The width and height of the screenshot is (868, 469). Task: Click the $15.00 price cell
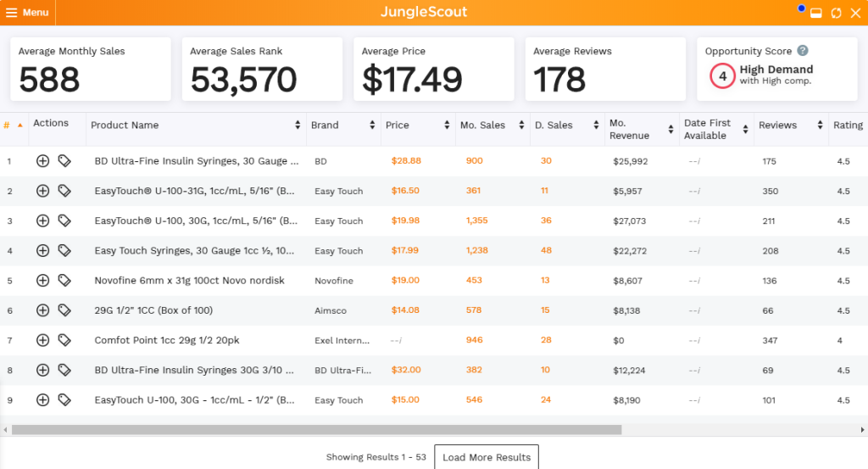coord(405,399)
